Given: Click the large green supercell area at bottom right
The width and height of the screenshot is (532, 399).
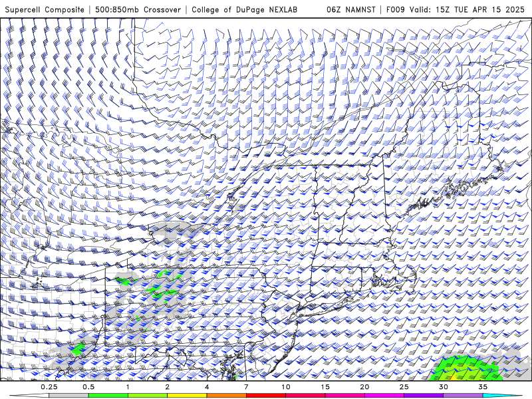Looking at the screenshot, I should tap(467, 368).
